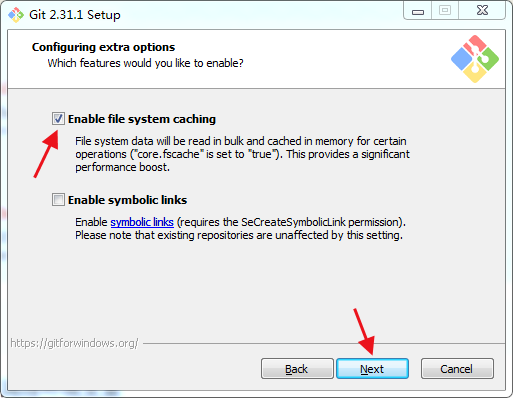Click the "Enable file system caching" label text

[x=142, y=119]
